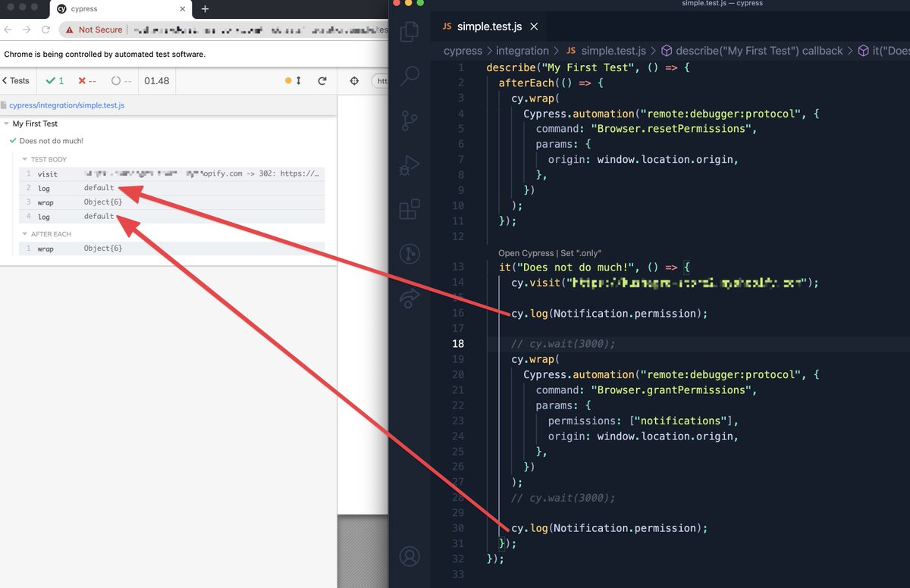The height and width of the screenshot is (588, 910).
Task: Click the Cypress URL field
Action: (x=379, y=80)
